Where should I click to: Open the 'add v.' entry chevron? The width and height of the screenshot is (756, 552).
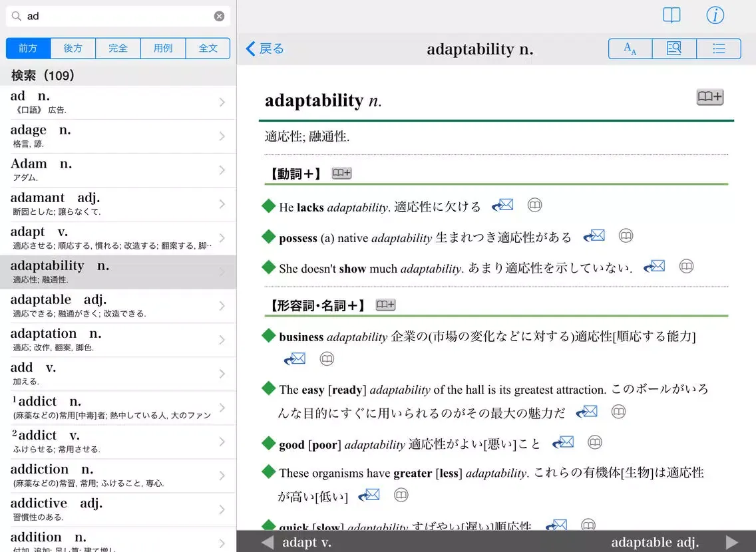pyautogui.click(x=222, y=374)
